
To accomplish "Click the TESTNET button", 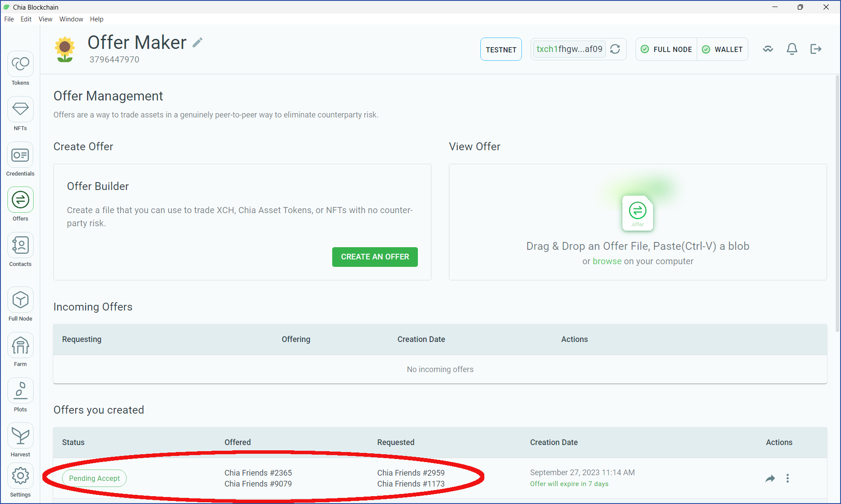I will click(x=501, y=49).
